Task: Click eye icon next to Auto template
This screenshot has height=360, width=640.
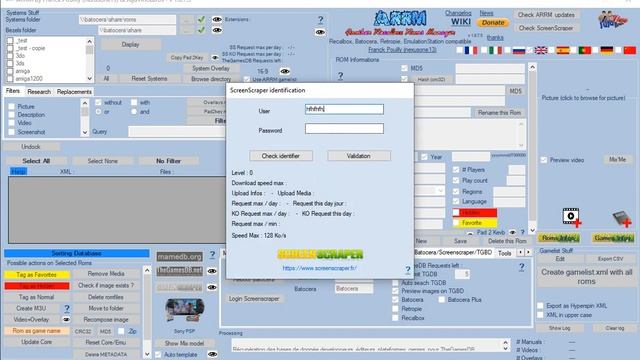Action: coord(212,354)
